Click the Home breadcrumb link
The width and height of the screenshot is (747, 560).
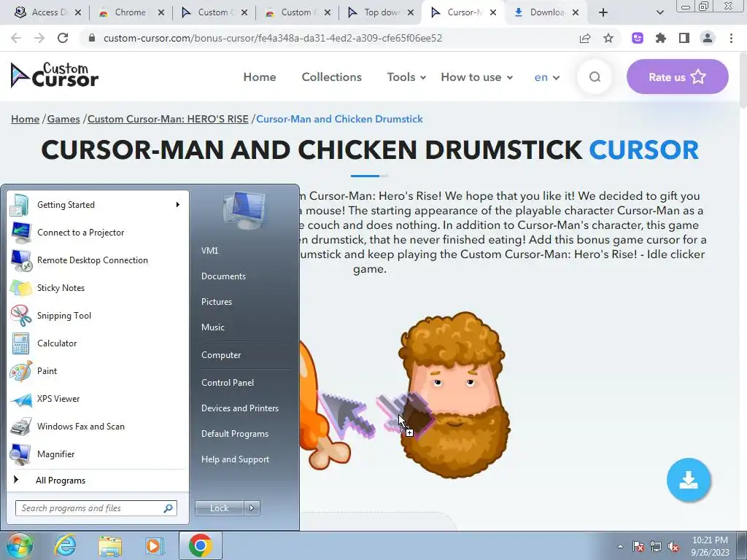(x=26, y=119)
